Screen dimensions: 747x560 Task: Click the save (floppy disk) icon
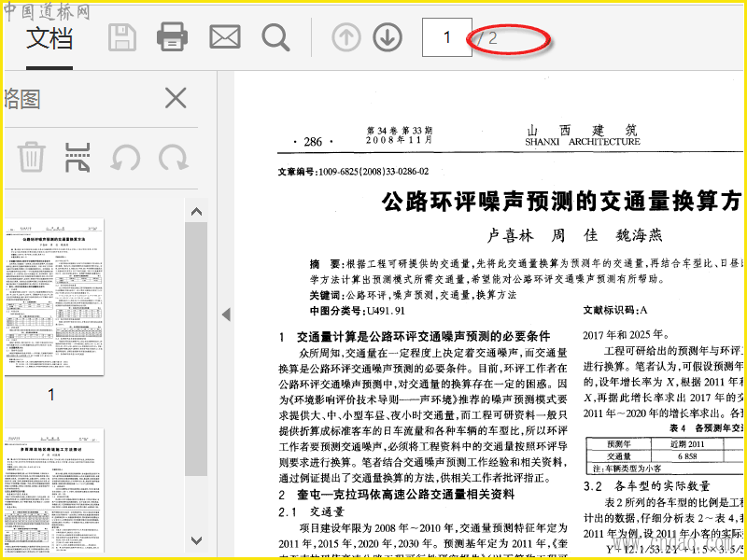point(122,37)
